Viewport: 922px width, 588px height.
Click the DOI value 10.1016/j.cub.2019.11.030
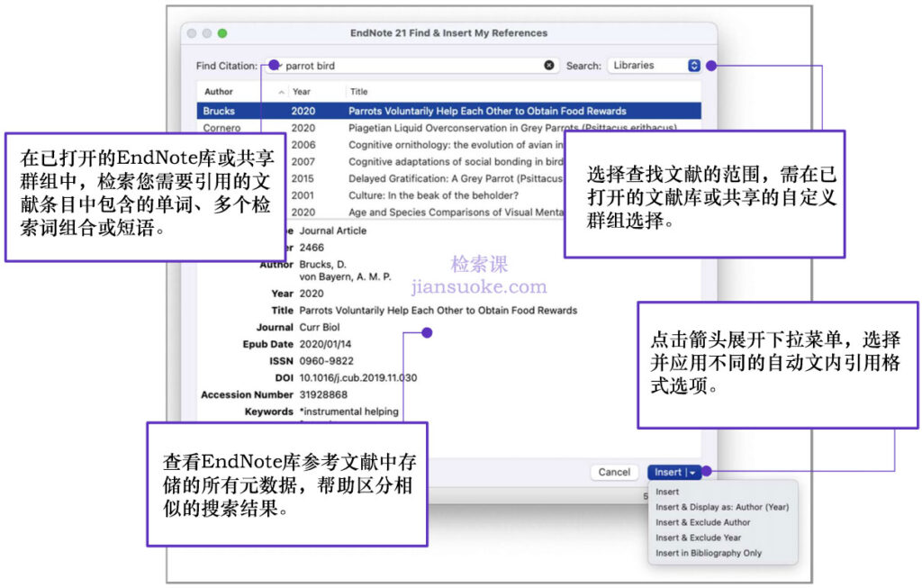[x=358, y=377]
